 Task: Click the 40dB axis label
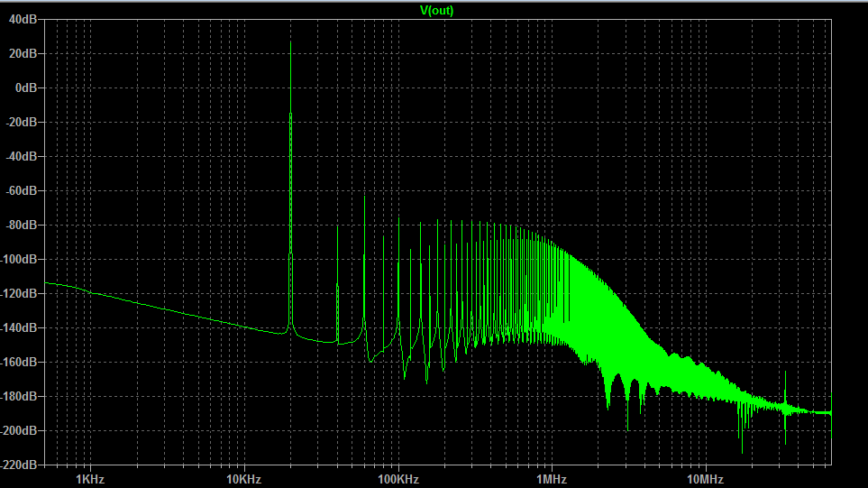click(x=23, y=19)
